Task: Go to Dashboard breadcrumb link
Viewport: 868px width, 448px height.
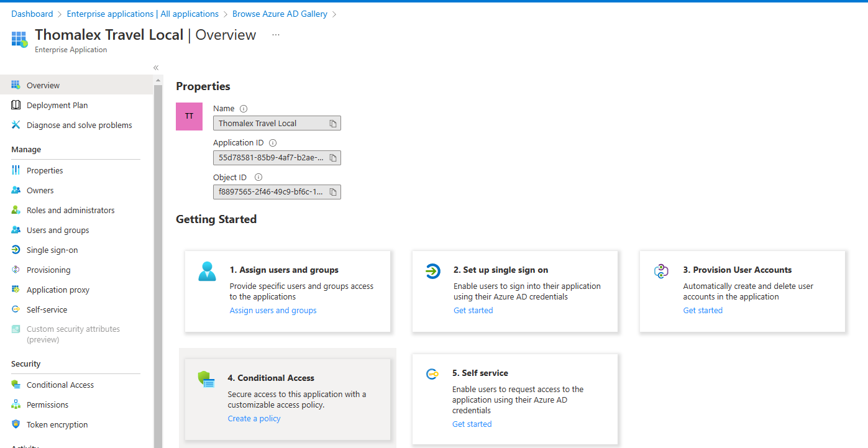Action: (32, 14)
